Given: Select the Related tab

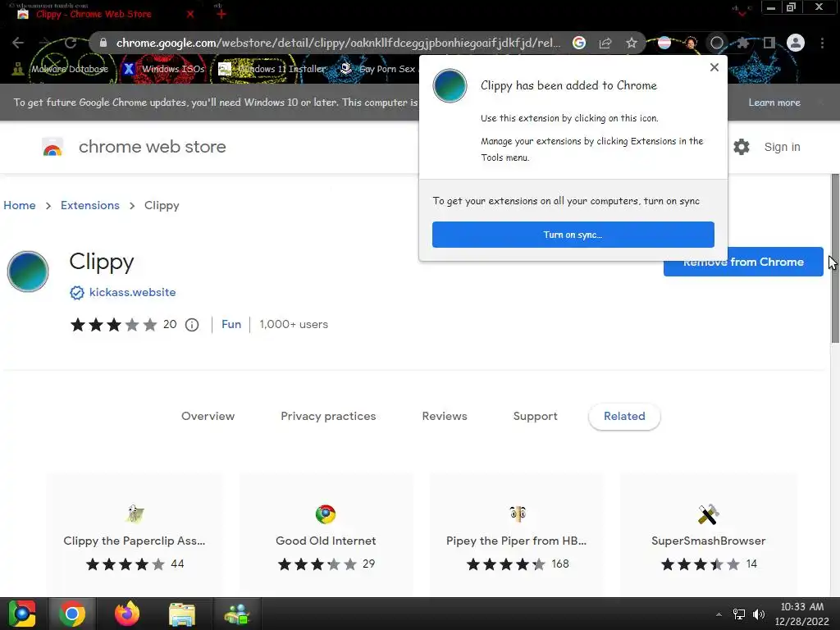Looking at the screenshot, I should tap(624, 416).
